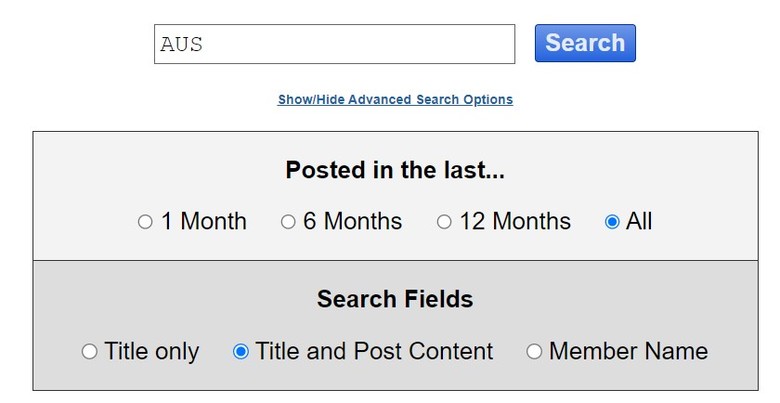Click the 'Search Fields' heading
This screenshot has height=403, width=780.
click(x=395, y=299)
